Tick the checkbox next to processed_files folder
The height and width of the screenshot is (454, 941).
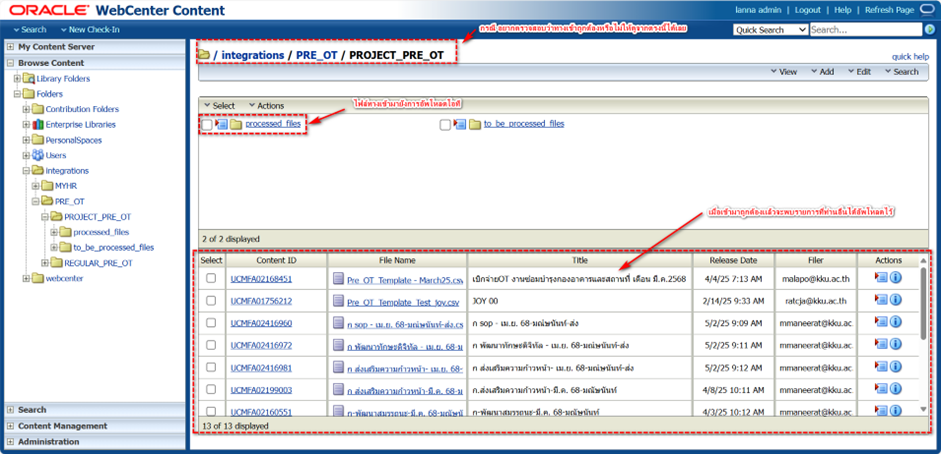pyautogui.click(x=206, y=125)
